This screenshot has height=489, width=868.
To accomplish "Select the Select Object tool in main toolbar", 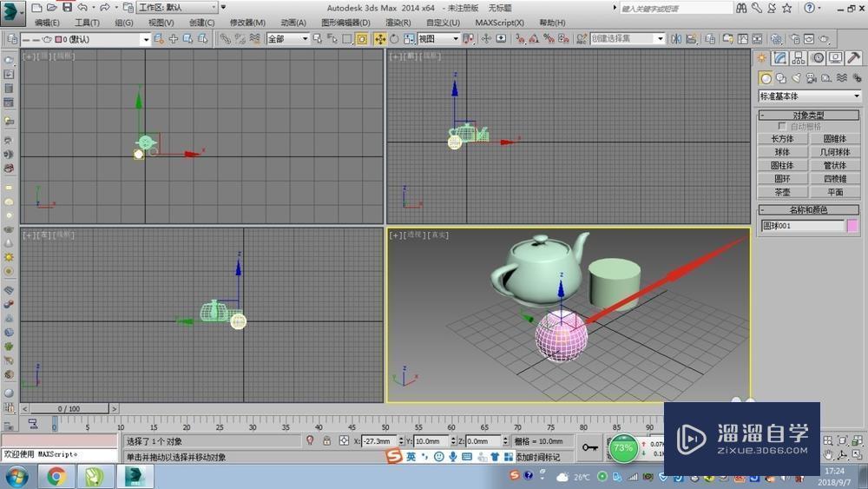I will 317,39.
